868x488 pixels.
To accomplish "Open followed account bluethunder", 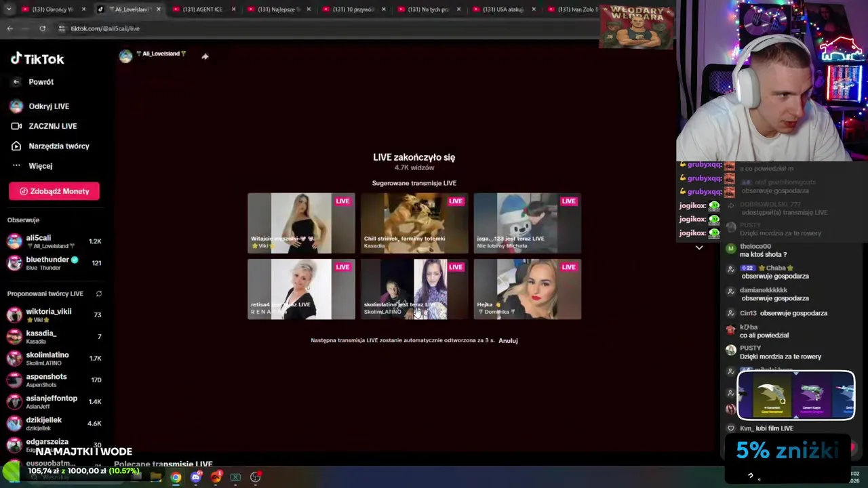I will [x=54, y=263].
